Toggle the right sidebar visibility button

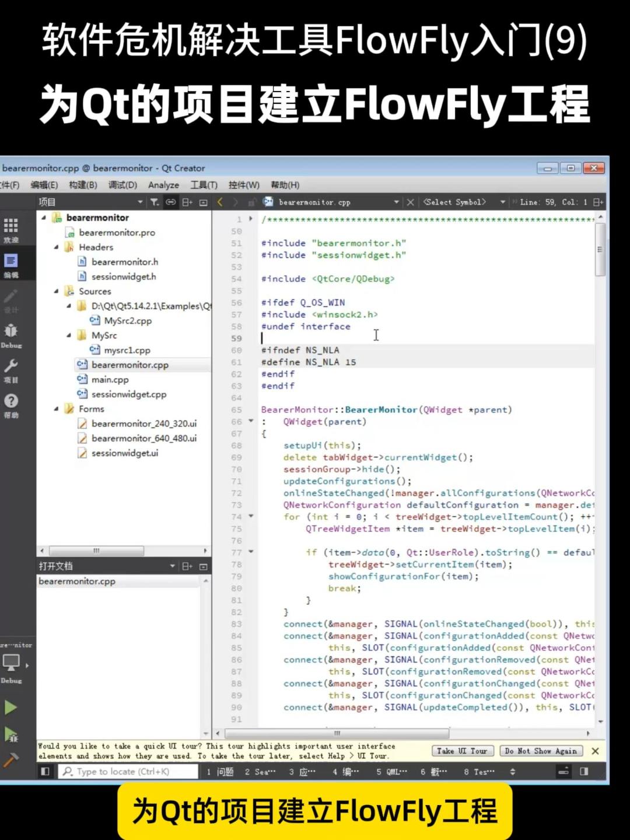coord(584,772)
